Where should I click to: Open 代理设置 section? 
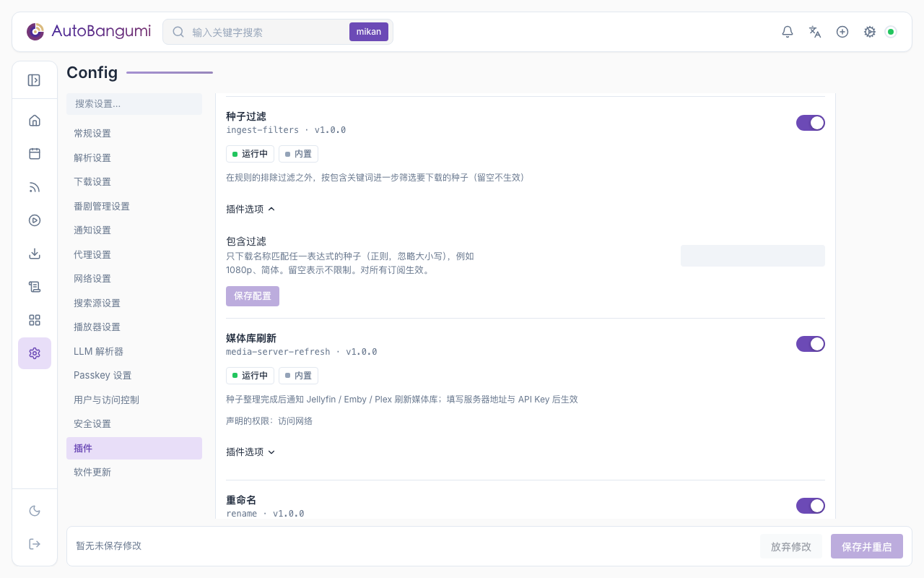(x=134, y=254)
